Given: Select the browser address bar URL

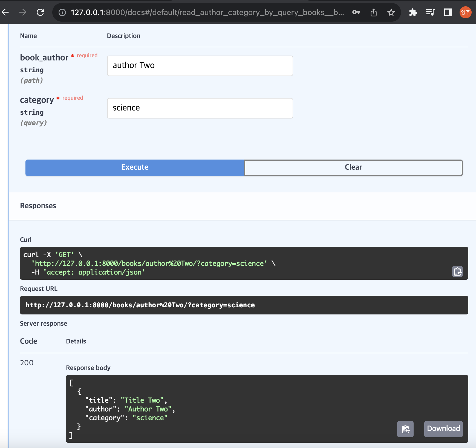Looking at the screenshot, I should pyautogui.click(x=207, y=13).
